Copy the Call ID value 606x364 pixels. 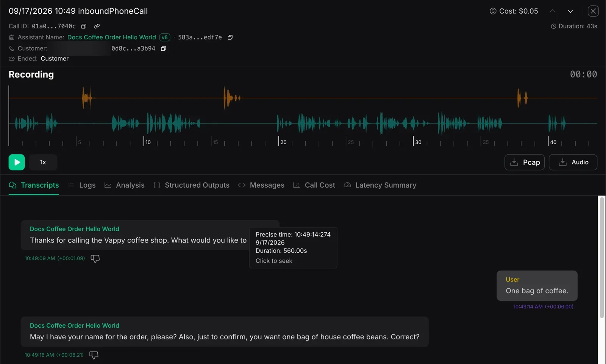coord(84,26)
